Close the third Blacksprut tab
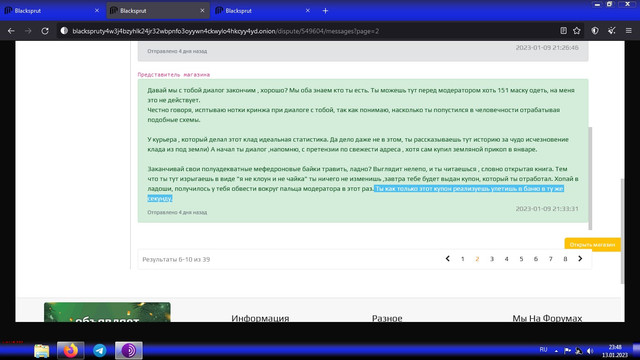Image resolution: width=640 pixels, height=360 pixels. (x=307, y=11)
